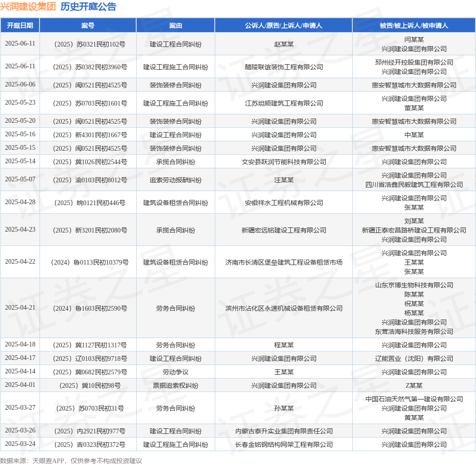Select the 开庭日期 column header
Viewport: 476px width, 465px height.
[x=20, y=26]
